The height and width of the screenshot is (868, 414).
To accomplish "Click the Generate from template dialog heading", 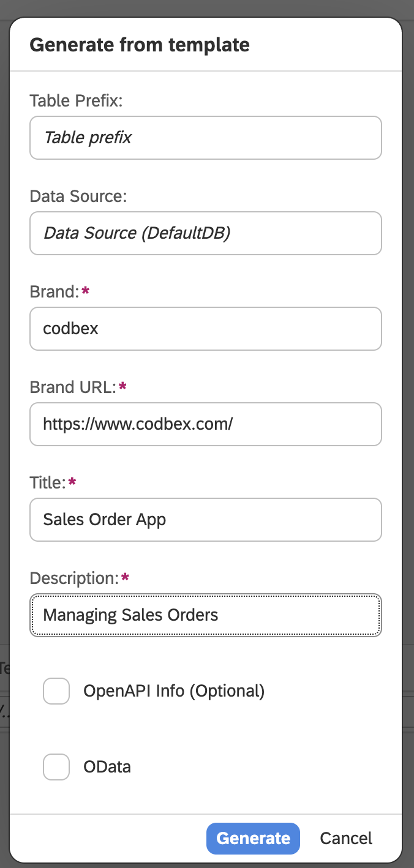I will pos(140,45).
